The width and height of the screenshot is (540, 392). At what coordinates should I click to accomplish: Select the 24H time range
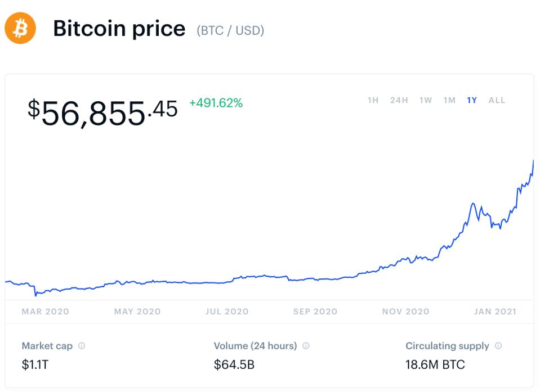click(399, 100)
